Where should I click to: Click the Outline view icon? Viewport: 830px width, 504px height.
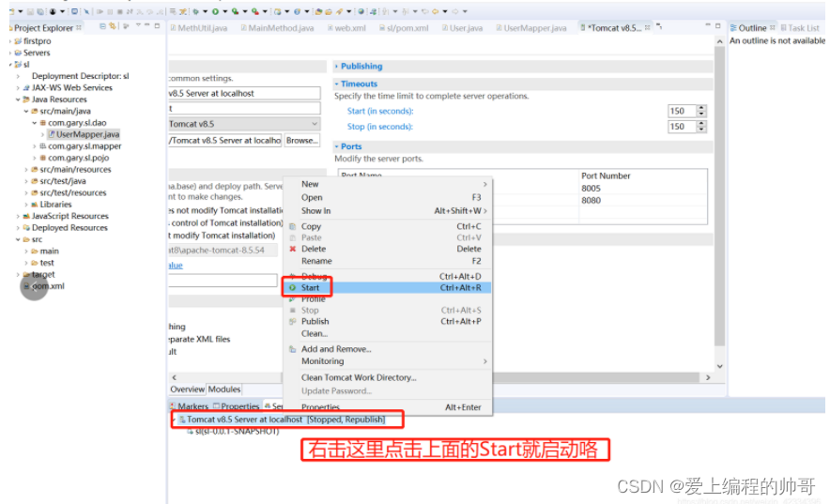tap(733, 27)
